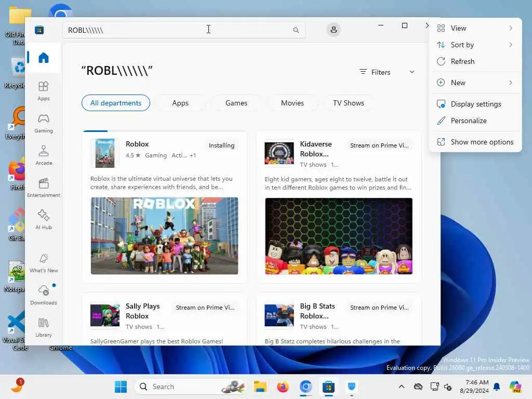Choose Personalize in the context menu

(475, 121)
